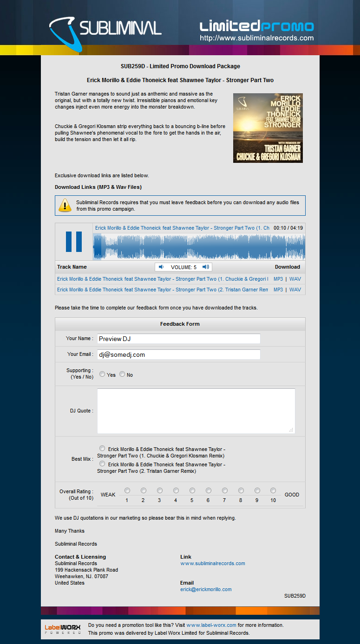This screenshot has height=644, width=360.
Task: Click the SUB259D catalog code at bottom right
Action: 295,596
